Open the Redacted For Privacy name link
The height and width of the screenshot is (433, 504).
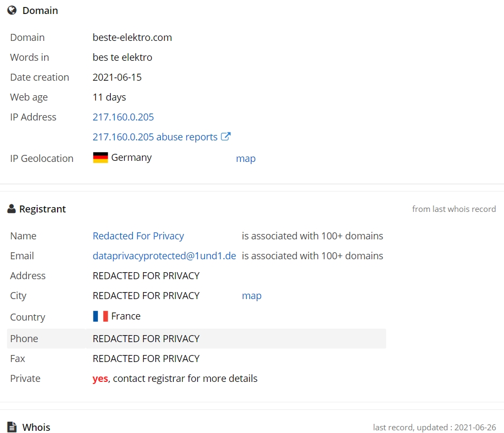(138, 236)
